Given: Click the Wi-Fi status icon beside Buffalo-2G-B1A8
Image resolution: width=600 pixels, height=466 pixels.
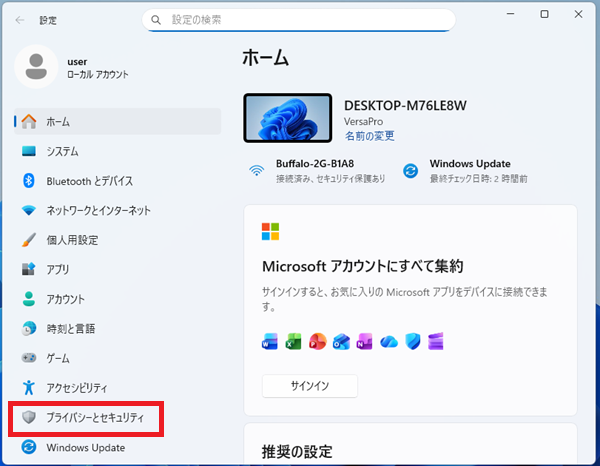Looking at the screenshot, I should click(x=257, y=171).
